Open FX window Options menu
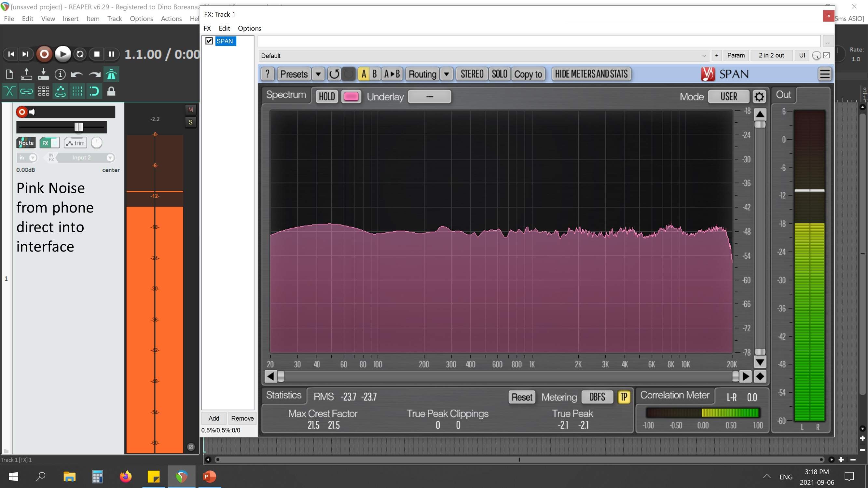The image size is (868, 488). 249,28
